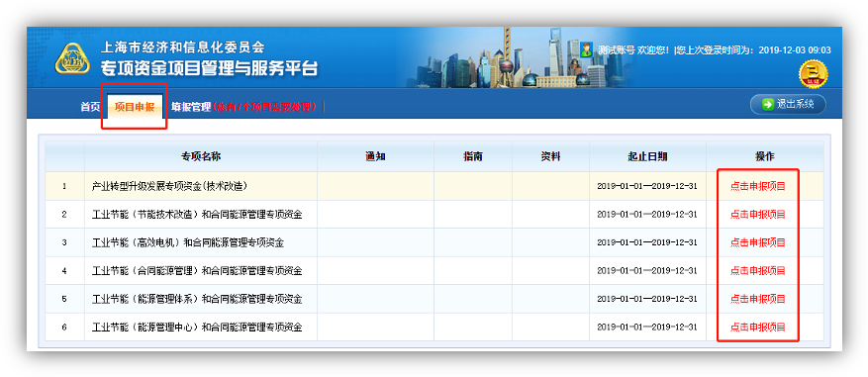Click 点击申报项目 for row 4 合同能源管理
The height and width of the screenshot is (377, 868).
click(757, 271)
